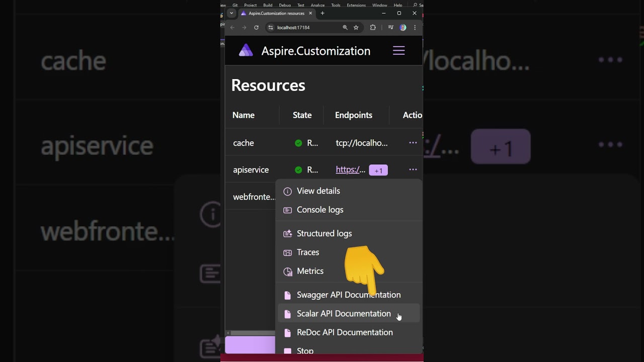Screen dimensions: 644x362
Task: Sort by the Name column header
Action: [244, 115]
